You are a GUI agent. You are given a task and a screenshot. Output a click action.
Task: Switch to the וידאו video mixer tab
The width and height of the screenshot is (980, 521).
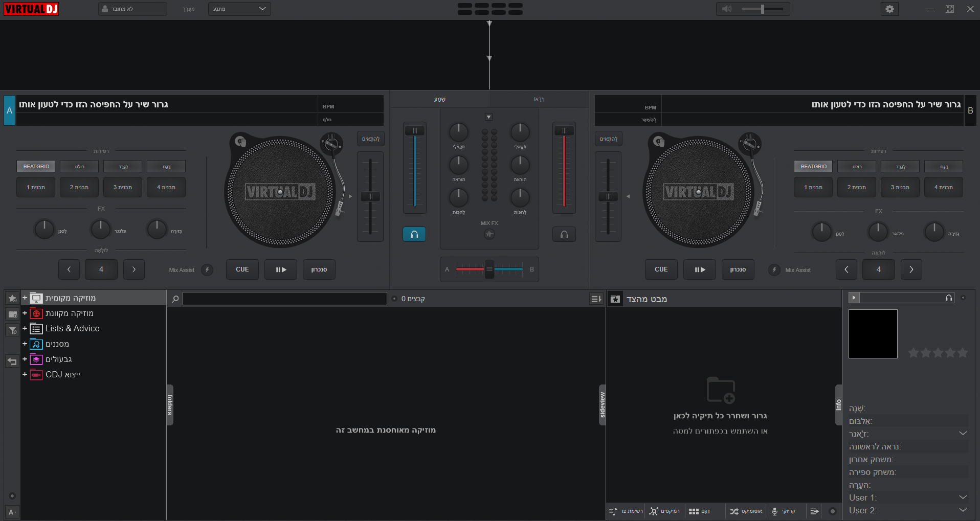[x=539, y=99]
